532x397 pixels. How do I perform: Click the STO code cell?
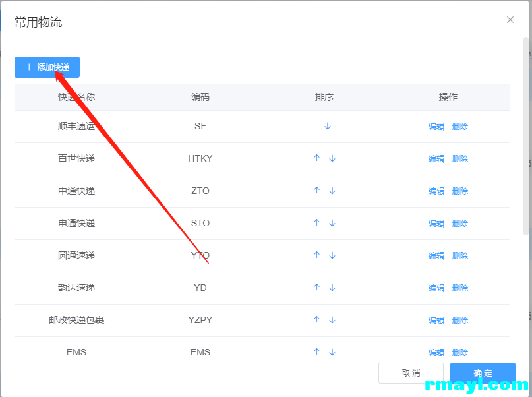coord(200,223)
